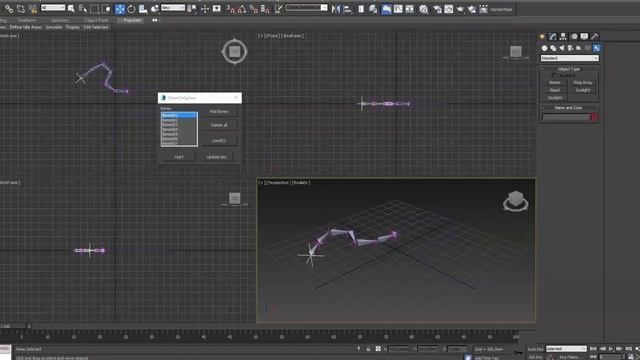The height and width of the screenshot is (360, 640).
Task: Switch to Modify panel in command panel
Action: (x=553, y=36)
